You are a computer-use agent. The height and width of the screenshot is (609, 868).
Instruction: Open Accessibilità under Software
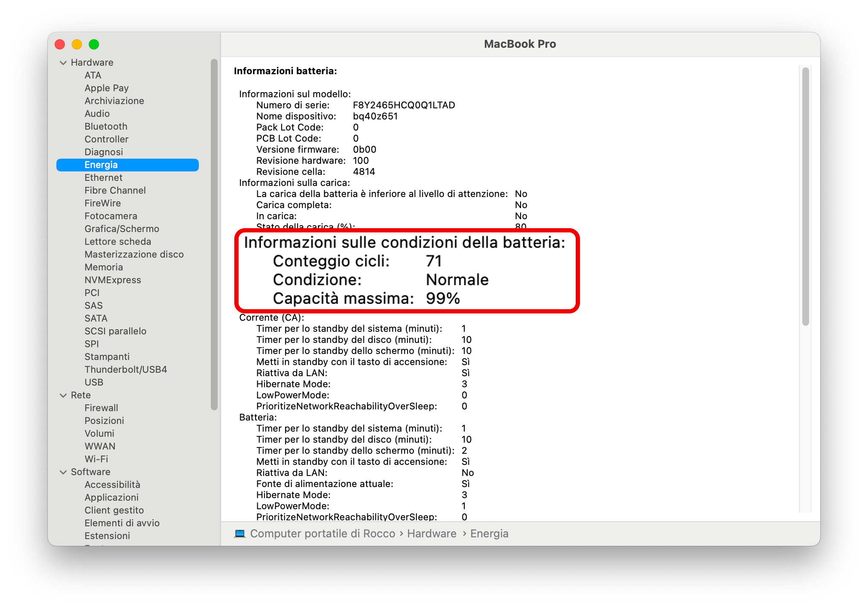coord(112,485)
